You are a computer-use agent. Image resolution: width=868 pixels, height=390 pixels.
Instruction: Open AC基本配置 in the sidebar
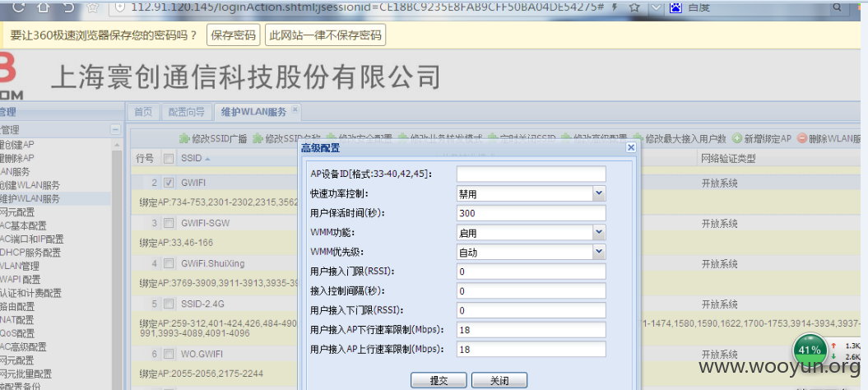pos(23,225)
